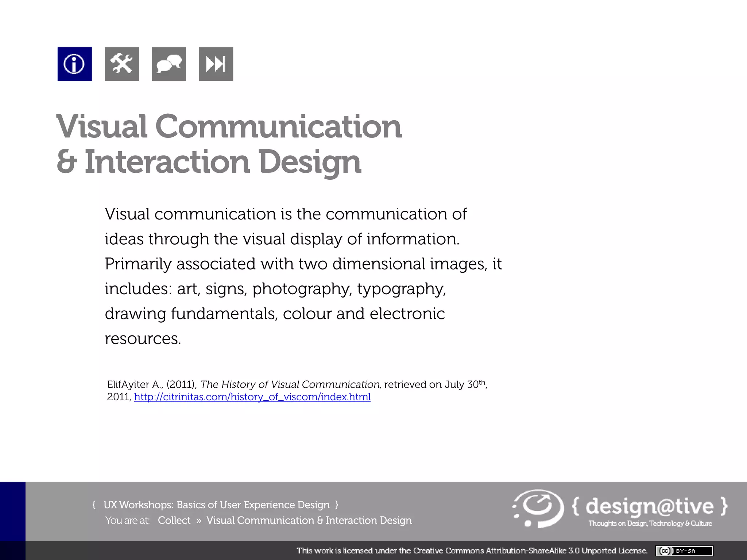Open the citrinitas.com history_of_viscom link
This screenshot has width=747, height=560.
coord(252,397)
